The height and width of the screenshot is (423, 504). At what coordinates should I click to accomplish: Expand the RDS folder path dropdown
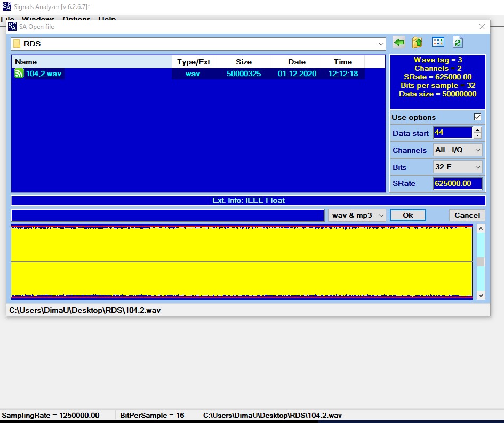[x=381, y=44]
